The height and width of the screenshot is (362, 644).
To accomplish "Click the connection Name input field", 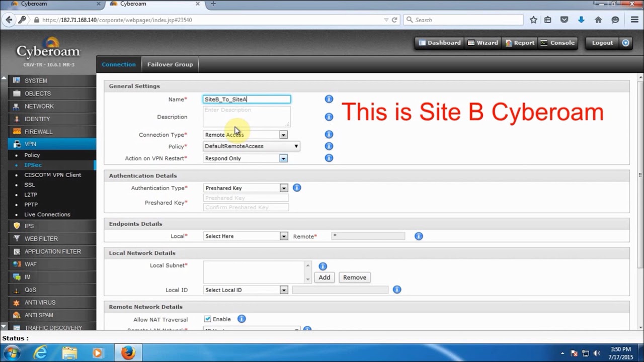I will pos(247,100).
